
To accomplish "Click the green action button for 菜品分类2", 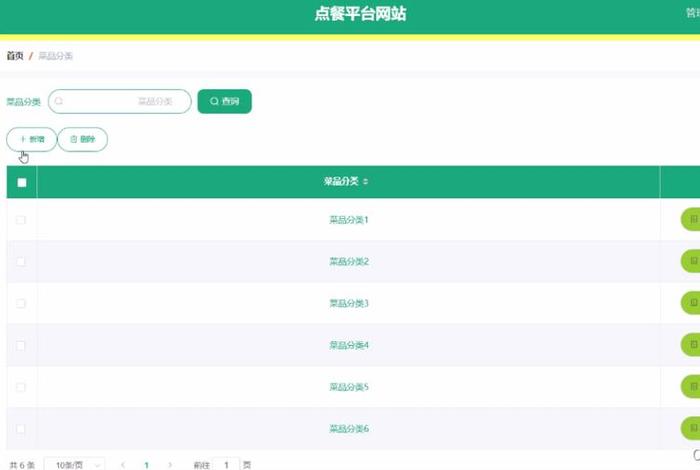I will tap(690, 261).
